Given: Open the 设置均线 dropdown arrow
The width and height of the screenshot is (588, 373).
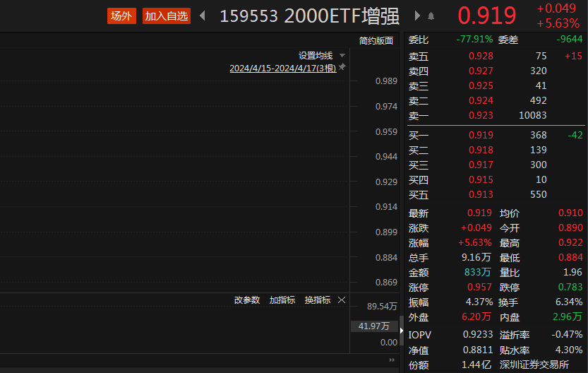Looking at the screenshot, I should pos(342,55).
